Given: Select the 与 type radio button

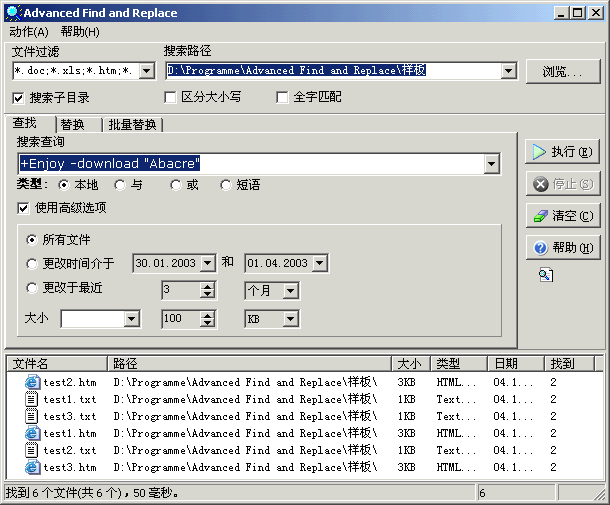Looking at the screenshot, I should point(120,185).
